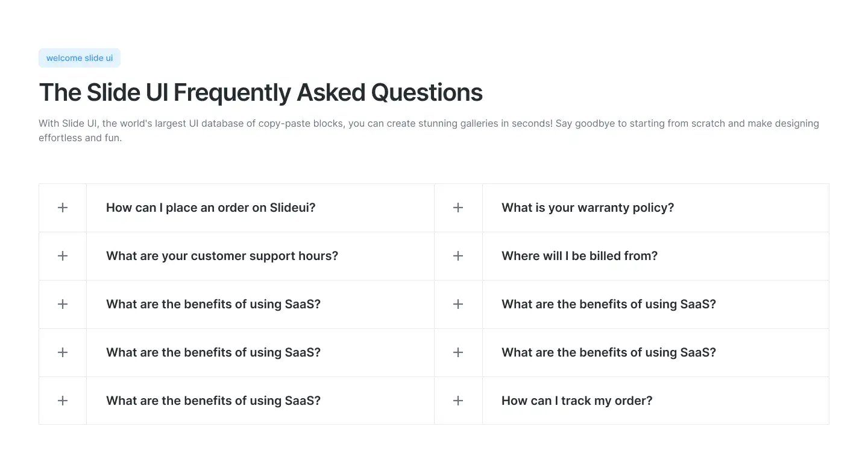Expand the "How can I place an order on Slideui?" question
The width and height of the screenshot is (868, 473).
click(210, 208)
